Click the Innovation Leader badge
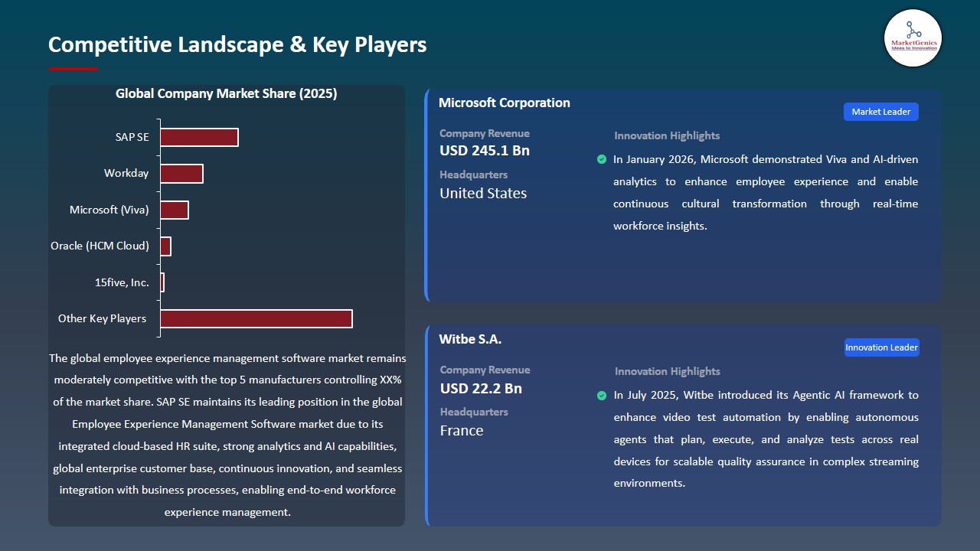This screenshot has width=980, height=551. (x=881, y=347)
